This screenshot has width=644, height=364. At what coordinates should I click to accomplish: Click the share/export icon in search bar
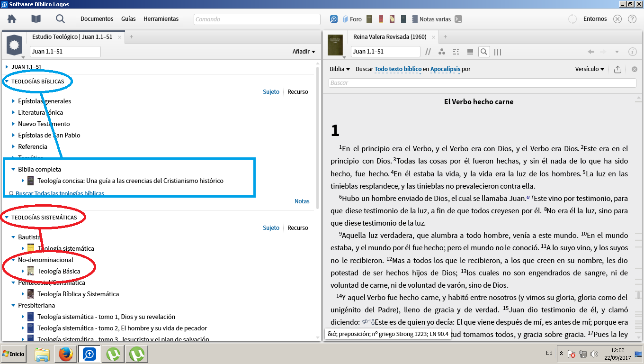pyautogui.click(x=617, y=69)
